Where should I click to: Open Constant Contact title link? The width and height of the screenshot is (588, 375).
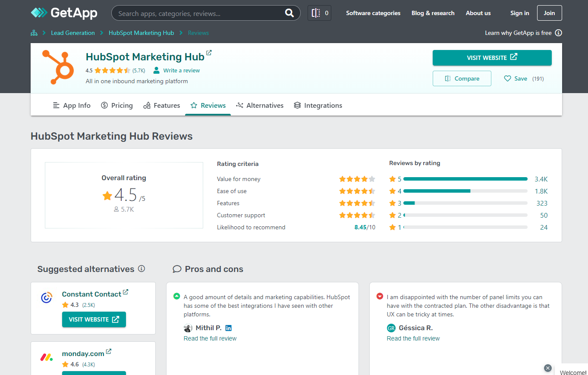[91, 294]
